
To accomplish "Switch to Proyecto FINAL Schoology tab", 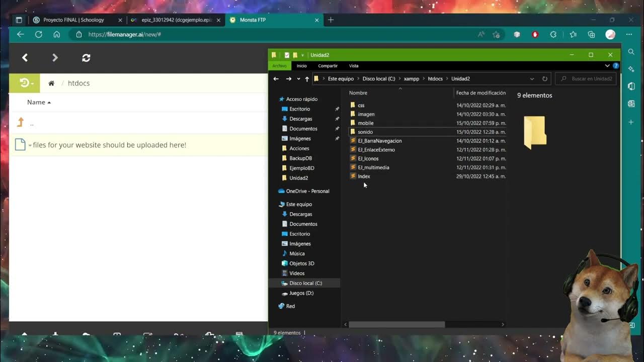I will tap(73, 20).
